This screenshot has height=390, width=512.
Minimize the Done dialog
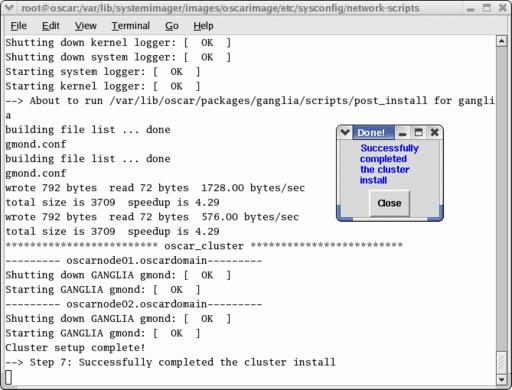pos(403,133)
